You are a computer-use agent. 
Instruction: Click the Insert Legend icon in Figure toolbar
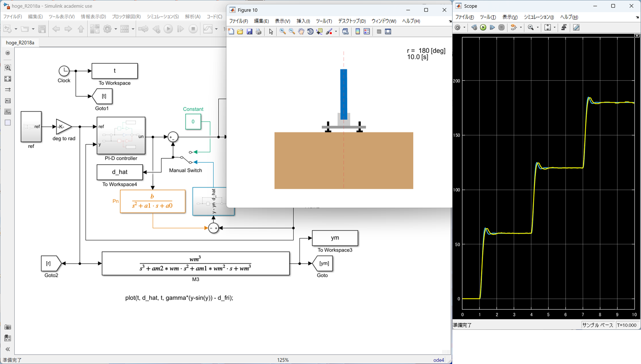coord(367,32)
